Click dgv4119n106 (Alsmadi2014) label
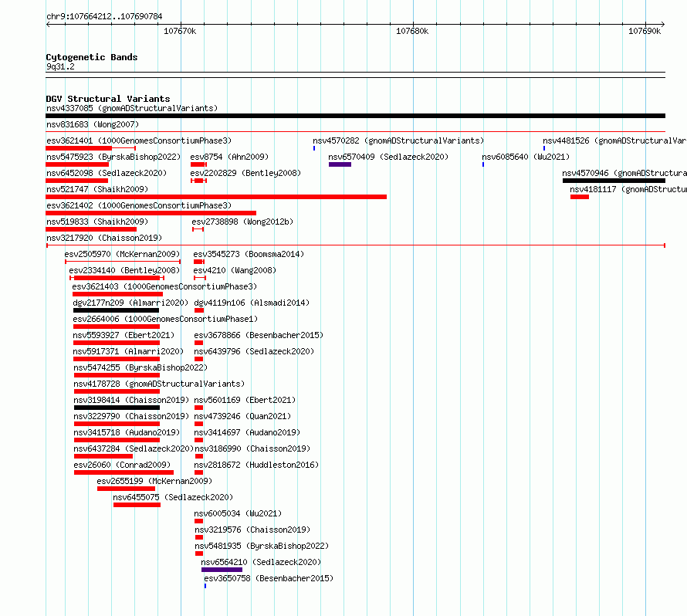 pos(252,303)
